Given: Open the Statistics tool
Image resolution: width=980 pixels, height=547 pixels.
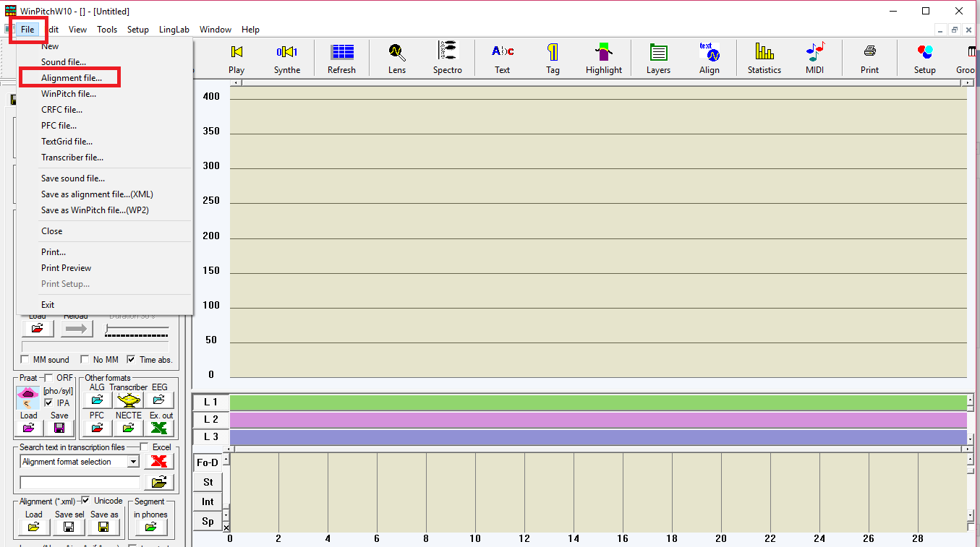Looking at the screenshot, I should click(764, 52).
